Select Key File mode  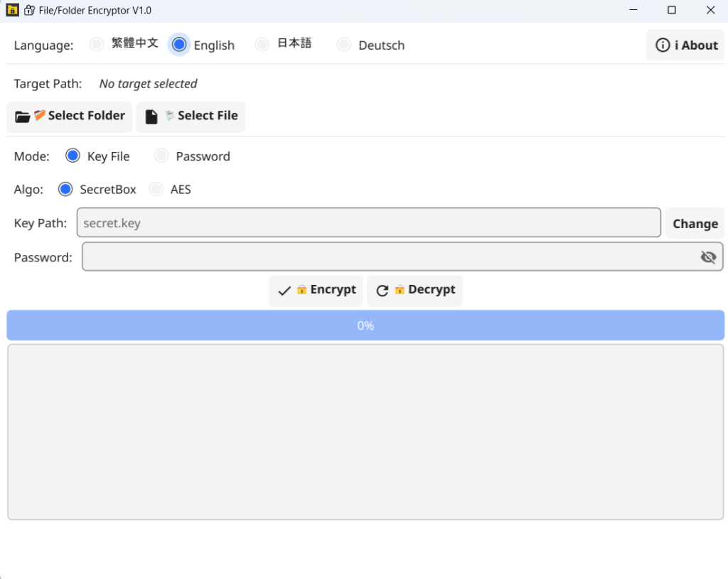point(73,156)
